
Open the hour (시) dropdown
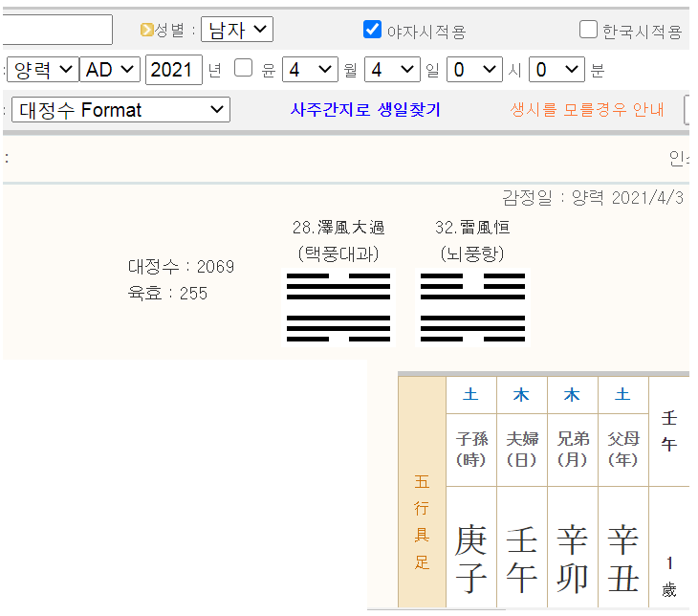[474, 70]
